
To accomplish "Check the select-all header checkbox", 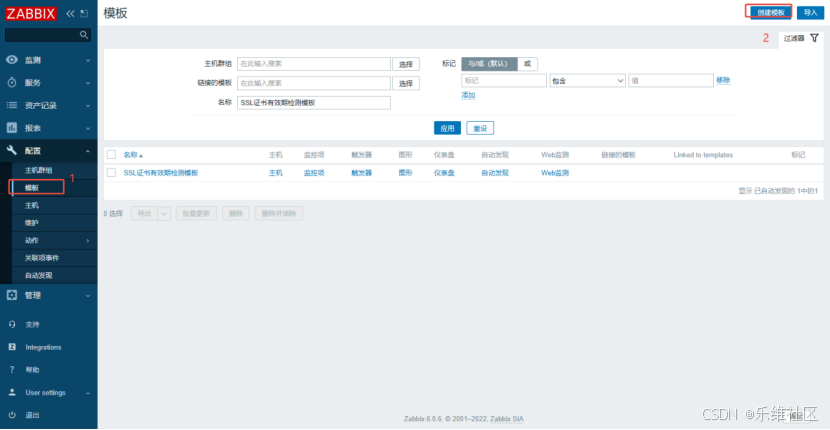I will [x=111, y=155].
